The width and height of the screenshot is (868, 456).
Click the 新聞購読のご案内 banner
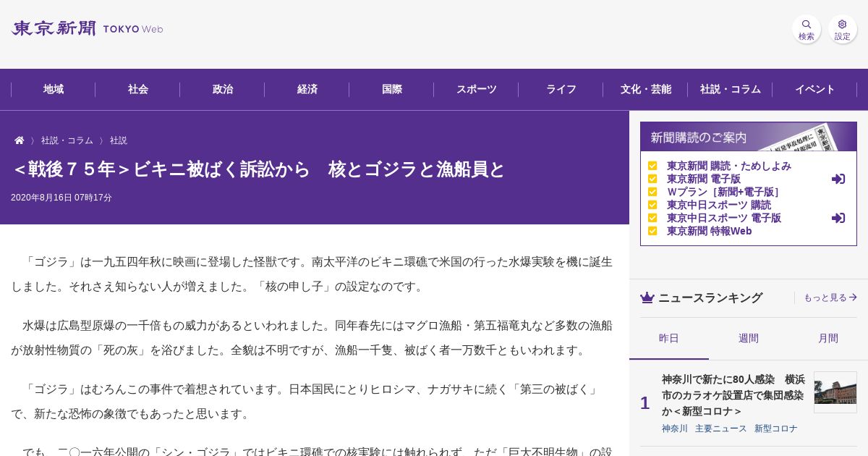tap(749, 137)
